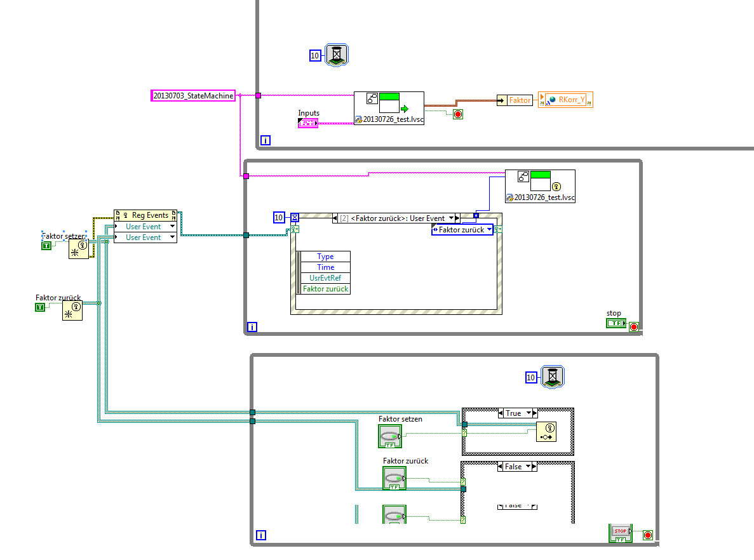Viewport: 754px width, 560px height.
Task: Click the Faktor setzen button terminal
Action: [x=390, y=436]
